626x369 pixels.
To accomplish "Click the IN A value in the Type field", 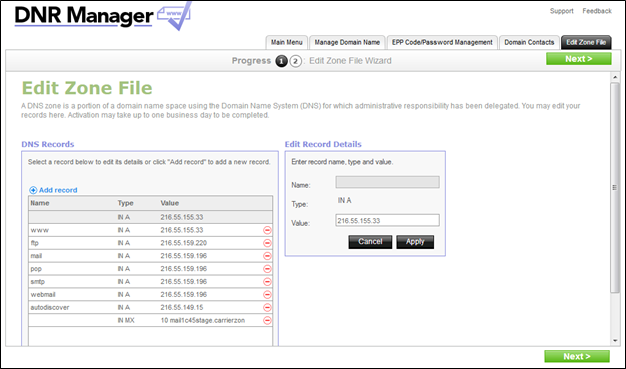I will [x=345, y=200].
